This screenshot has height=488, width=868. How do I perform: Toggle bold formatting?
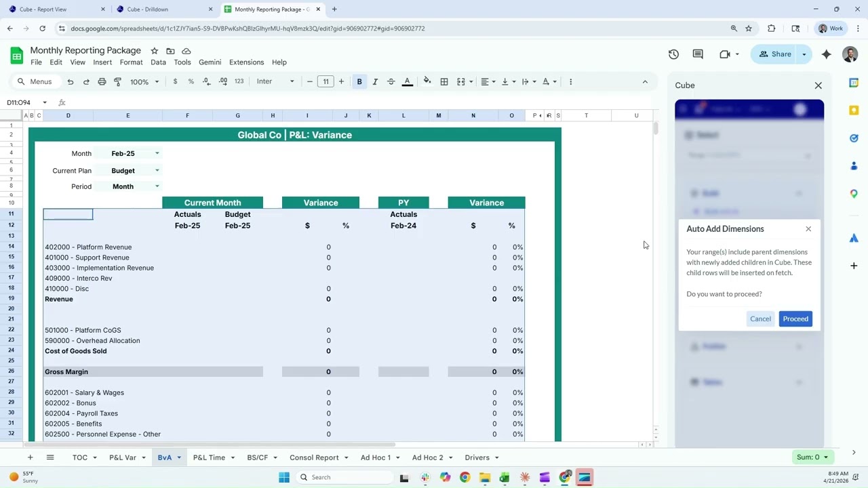pos(359,81)
